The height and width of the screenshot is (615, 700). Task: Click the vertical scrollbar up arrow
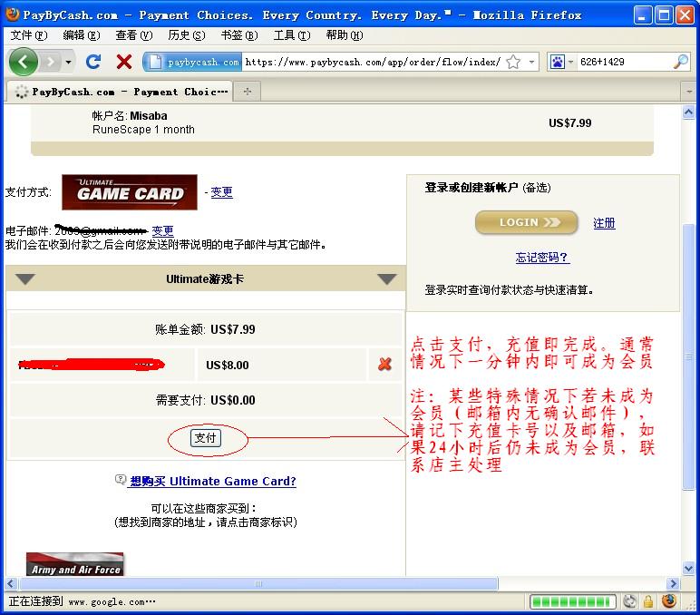point(688,112)
